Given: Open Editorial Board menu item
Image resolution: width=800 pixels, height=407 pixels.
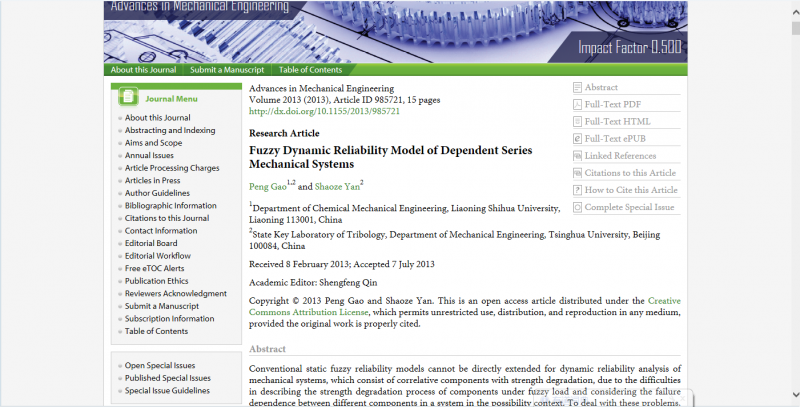Looking at the screenshot, I should (x=151, y=243).
